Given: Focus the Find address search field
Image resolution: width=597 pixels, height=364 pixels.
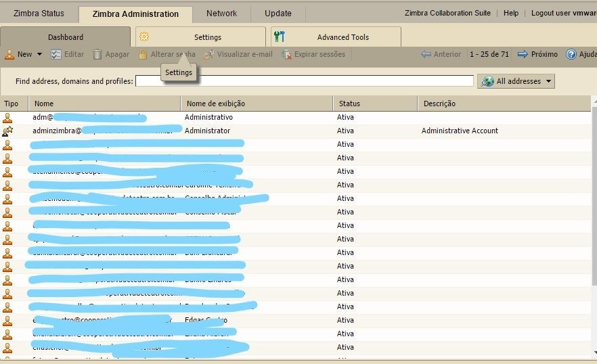Looking at the screenshot, I should click(x=304, y=81).
